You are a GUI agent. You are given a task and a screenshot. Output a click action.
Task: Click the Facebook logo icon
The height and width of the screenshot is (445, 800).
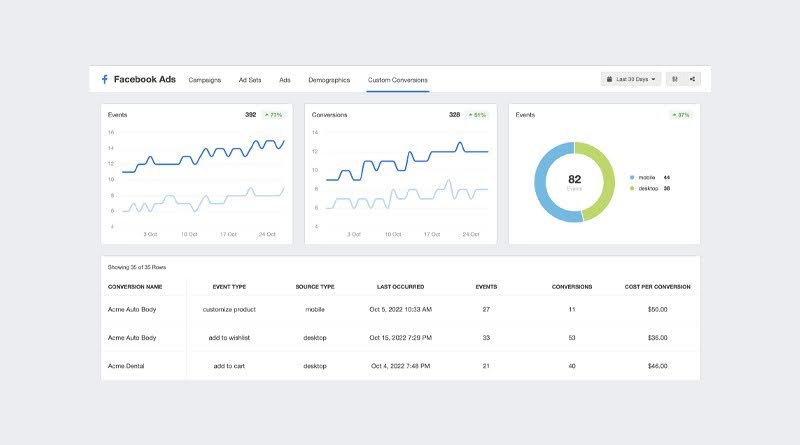click(104, 79)
